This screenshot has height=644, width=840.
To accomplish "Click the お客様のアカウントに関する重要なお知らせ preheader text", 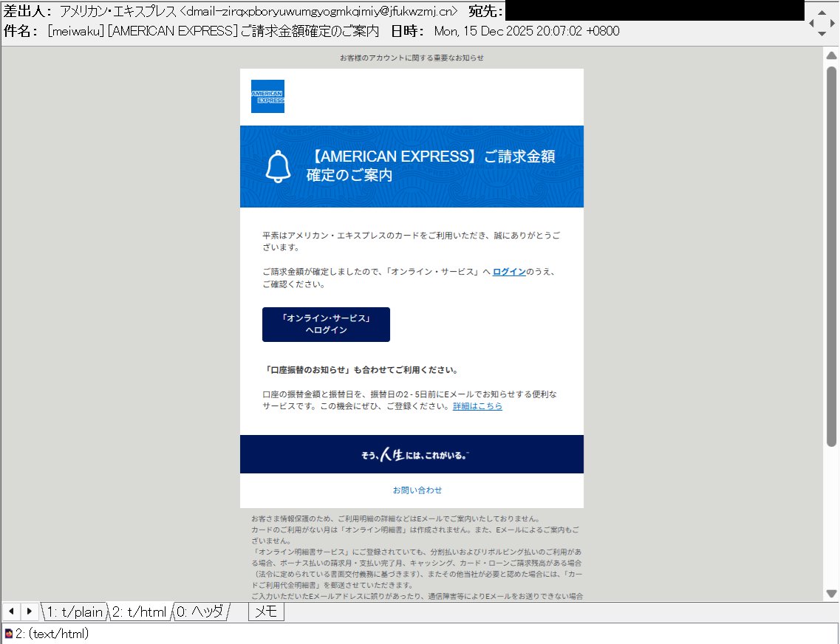I will coord(412,58).
